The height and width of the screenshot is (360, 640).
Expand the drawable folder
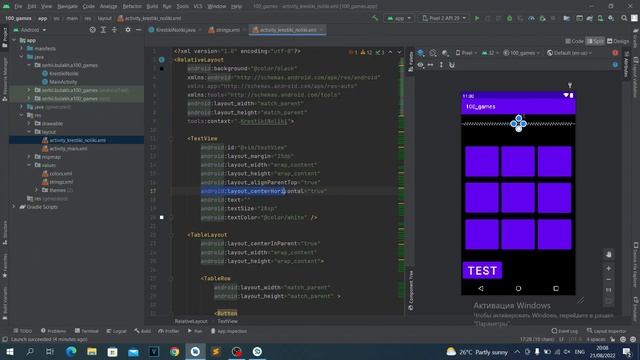[x=29, y=123]
